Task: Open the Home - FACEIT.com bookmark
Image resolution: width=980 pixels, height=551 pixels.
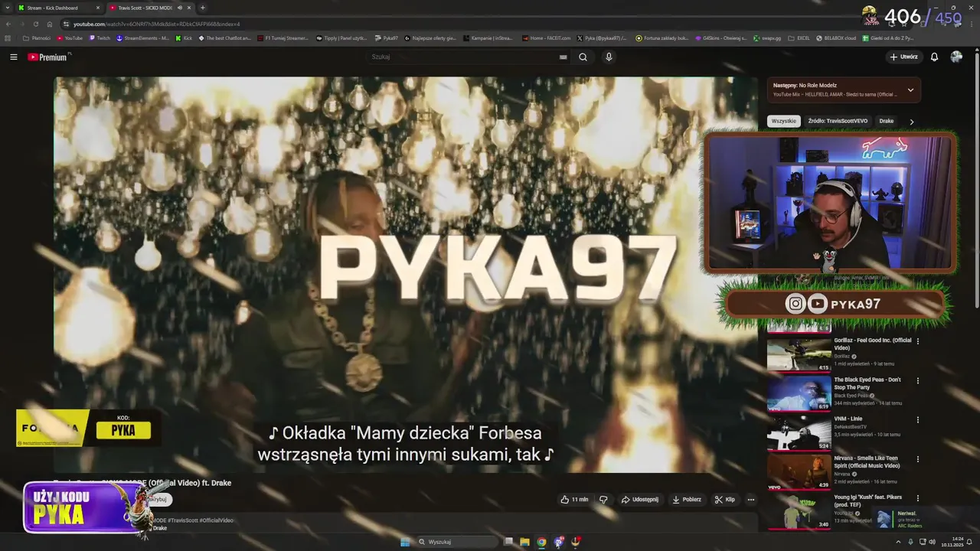Action: point(546,37)
